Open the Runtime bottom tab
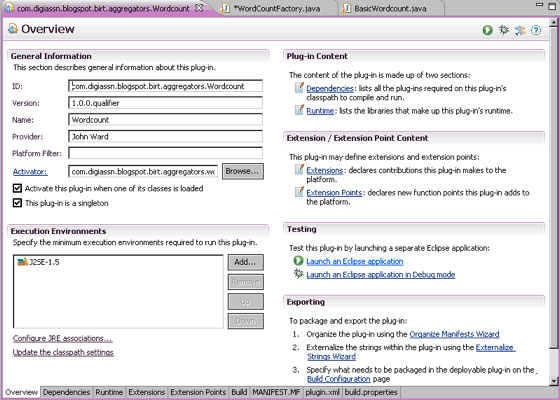Viewport: 560px width, 400px height. tap(109, 392)
